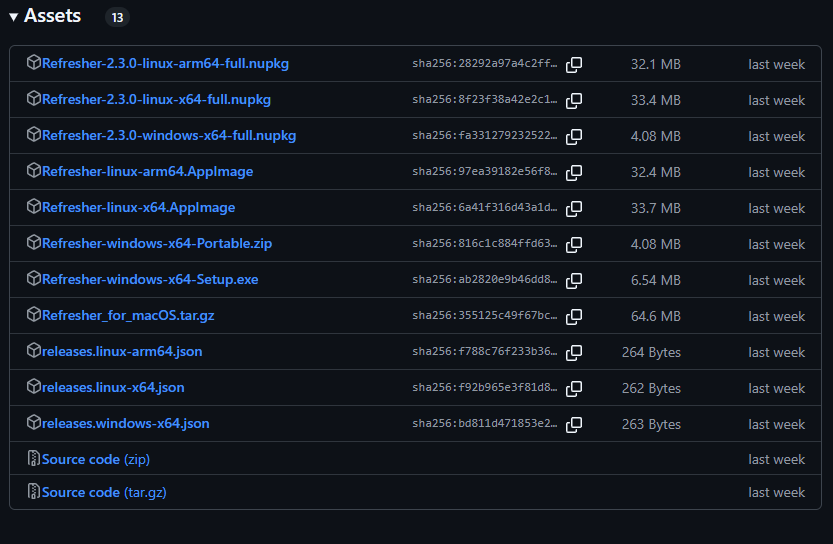Select hash text sha256:97ea39182e56f8…
Screen dimensions: 833x544
484,171
